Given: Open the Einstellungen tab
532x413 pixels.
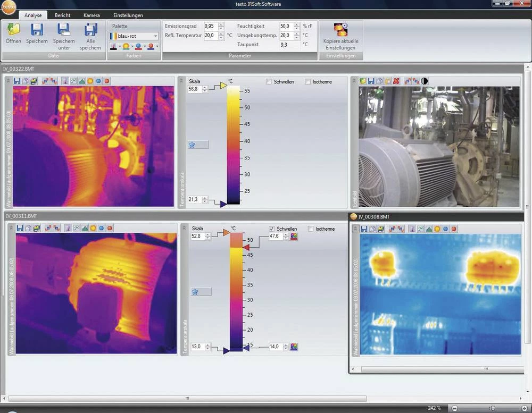Looking at the screenshot, I should tap(128, 15).
